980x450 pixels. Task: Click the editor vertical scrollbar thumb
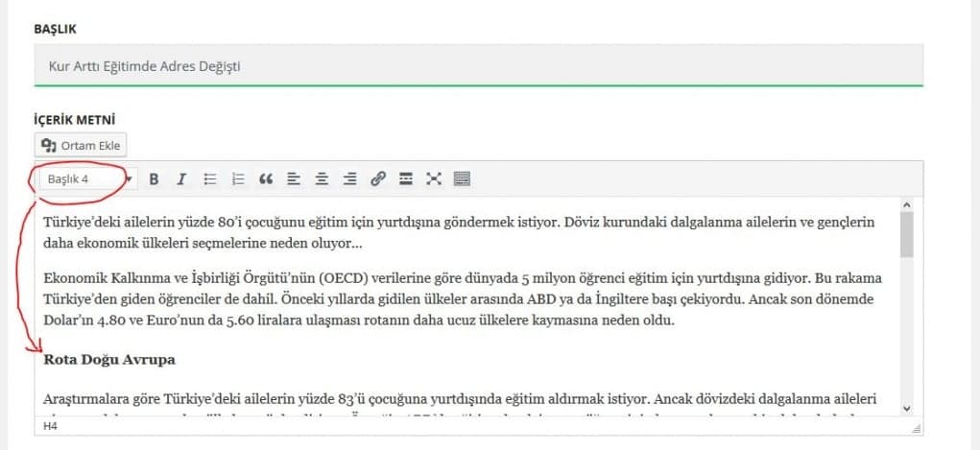[907, 234]
